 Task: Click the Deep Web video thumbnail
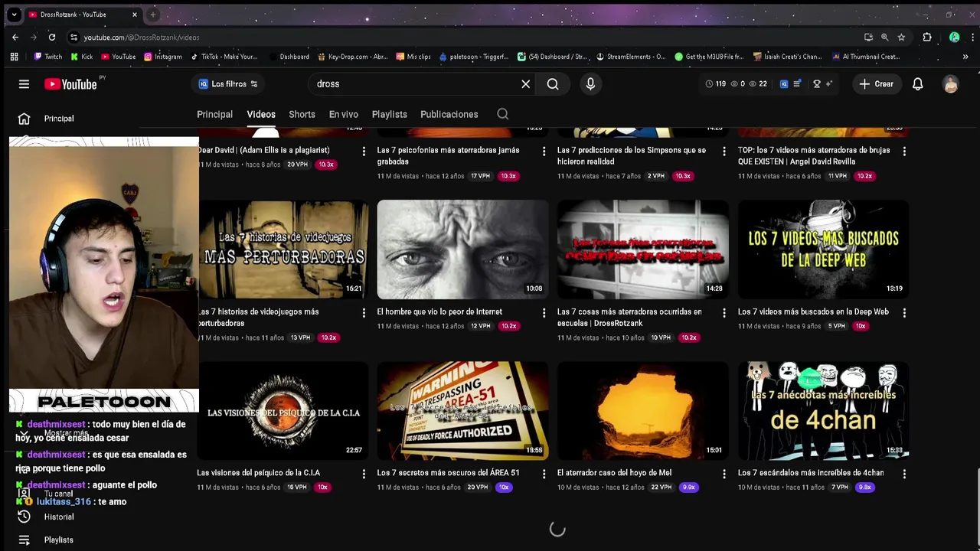(823, 249)
